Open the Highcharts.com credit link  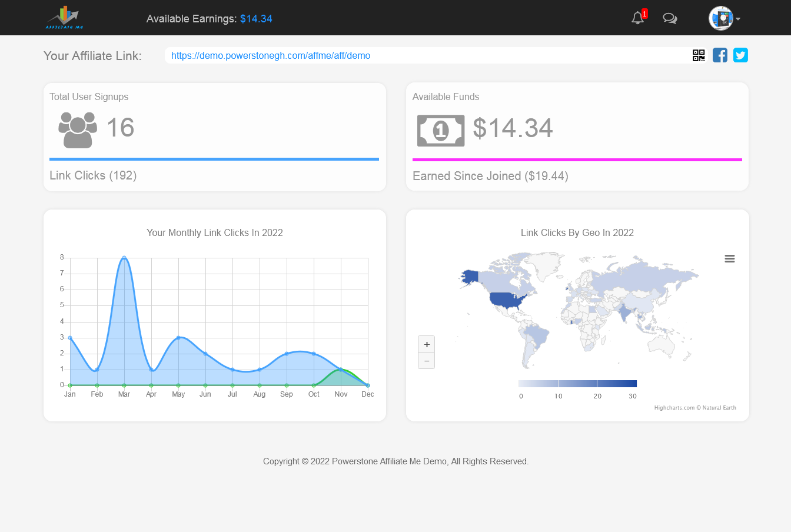click(x=695, y=408)
